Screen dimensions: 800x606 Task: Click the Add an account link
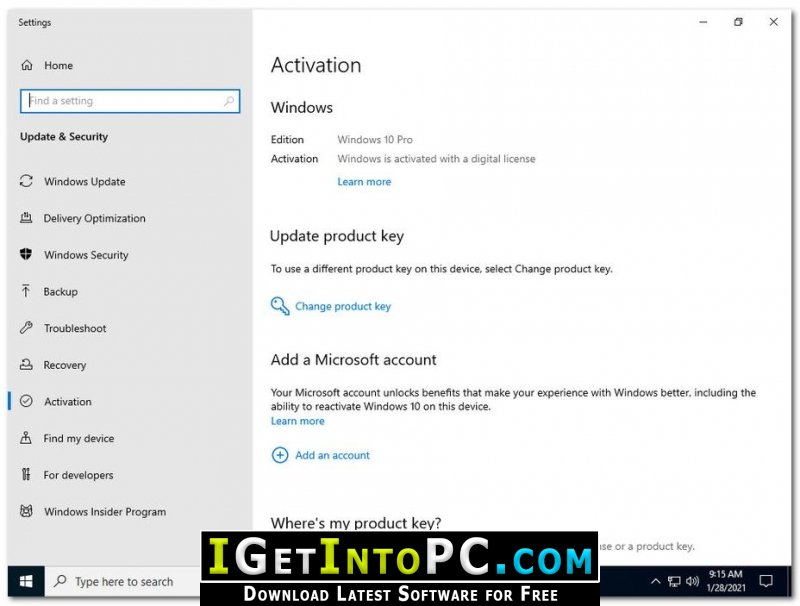[x=332, y=455]
